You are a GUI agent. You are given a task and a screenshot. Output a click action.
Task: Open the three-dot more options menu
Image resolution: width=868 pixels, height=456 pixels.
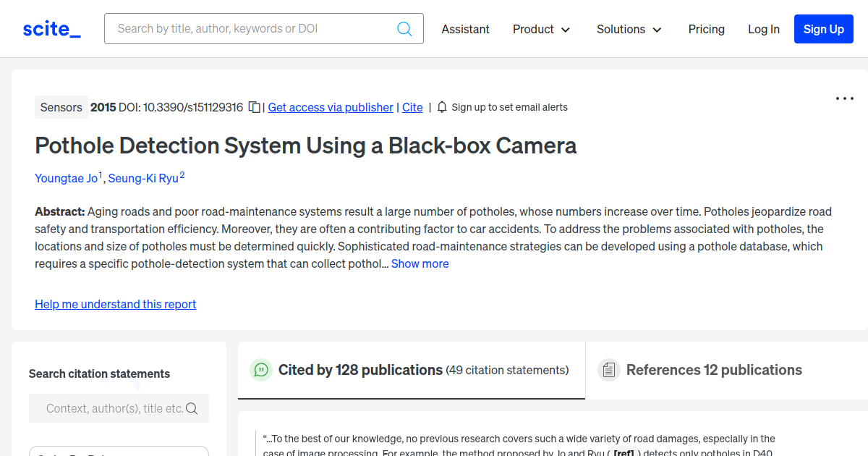(844, 98)
